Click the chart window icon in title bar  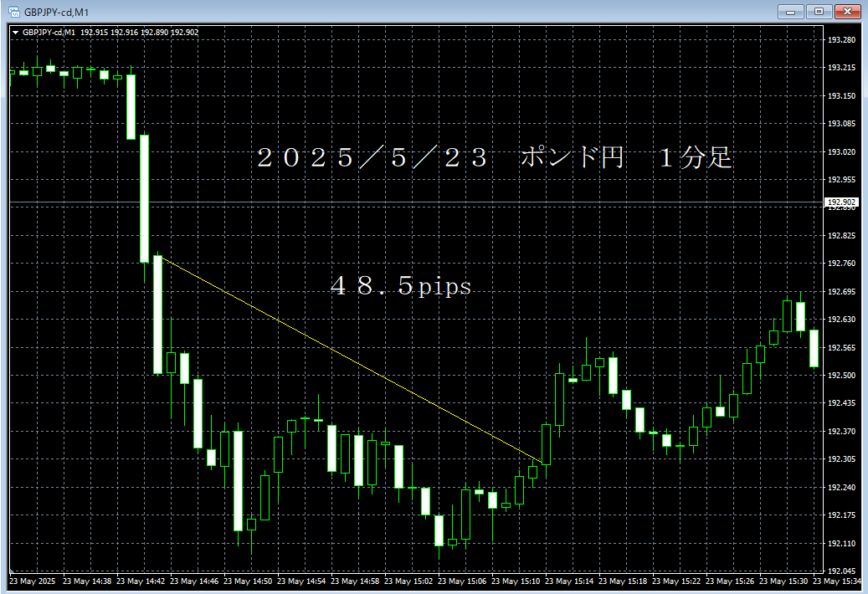tap(14, 12)
